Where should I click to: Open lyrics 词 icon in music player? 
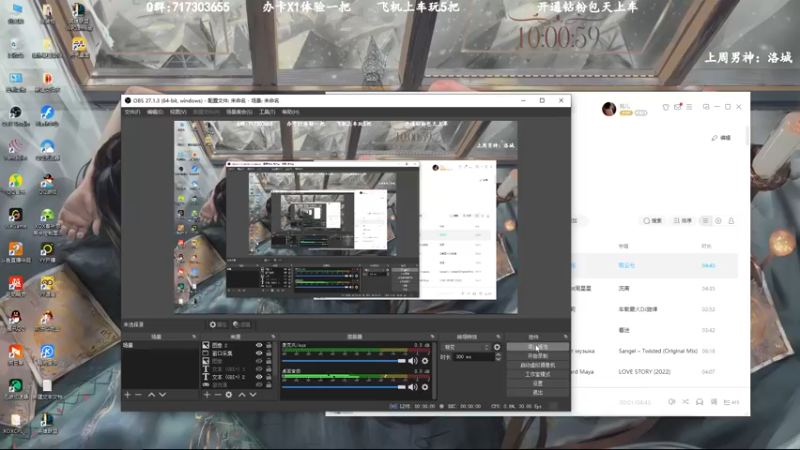tap(714, 402)
